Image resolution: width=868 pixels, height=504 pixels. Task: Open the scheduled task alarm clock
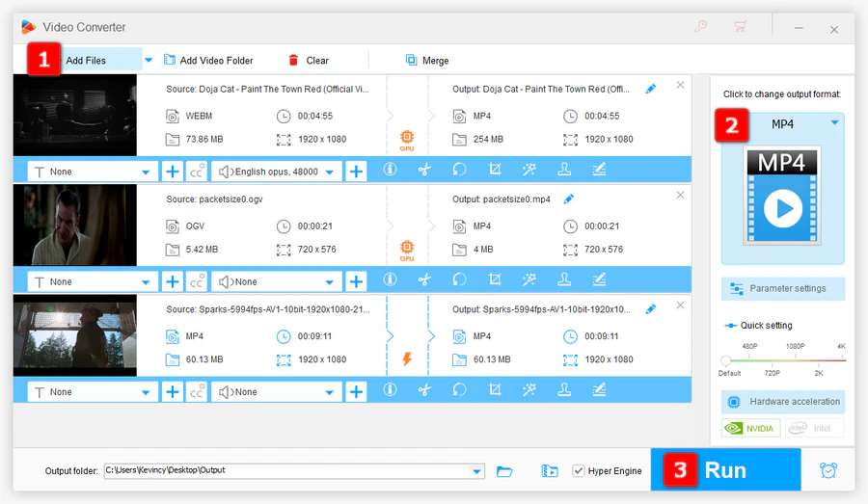click(828, 470)
